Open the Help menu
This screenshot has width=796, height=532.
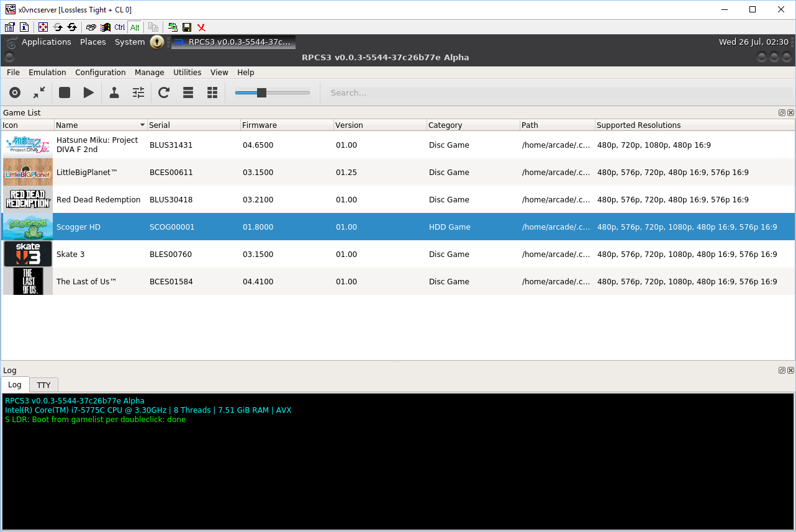click(246, 73)
